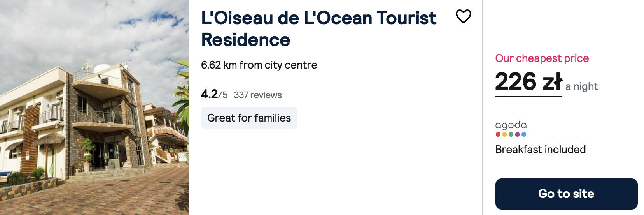
Task: Click the word Residence in the title
Action: pyautogui.click(x=246, y=40)
